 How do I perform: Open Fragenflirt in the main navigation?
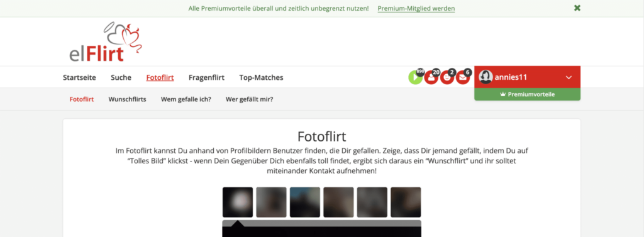[206, 77]
